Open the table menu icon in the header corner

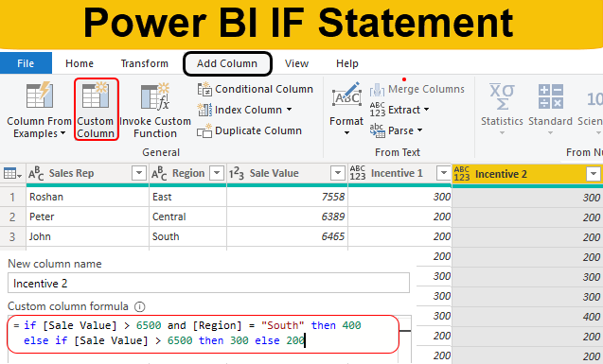click(x=12, y=174)
